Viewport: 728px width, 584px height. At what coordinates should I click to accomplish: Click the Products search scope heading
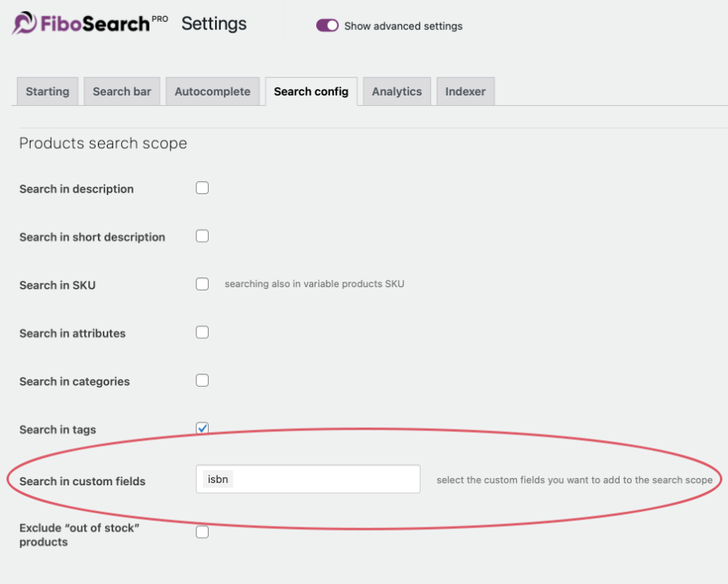[102, 143]
